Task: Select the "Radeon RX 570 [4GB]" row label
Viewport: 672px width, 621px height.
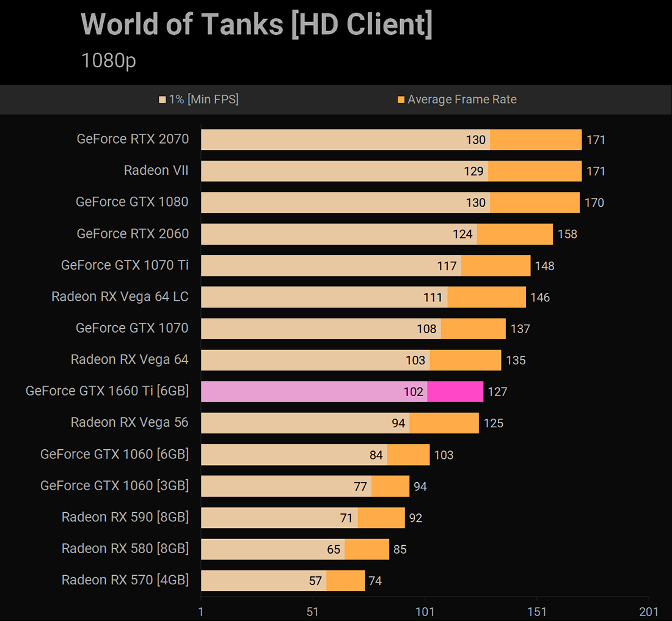Action: 125,580
